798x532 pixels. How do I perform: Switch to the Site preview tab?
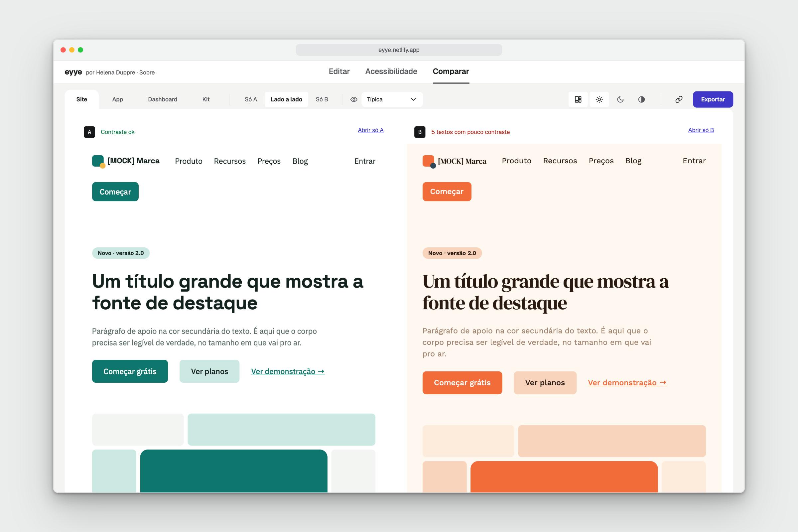(82, 99)
